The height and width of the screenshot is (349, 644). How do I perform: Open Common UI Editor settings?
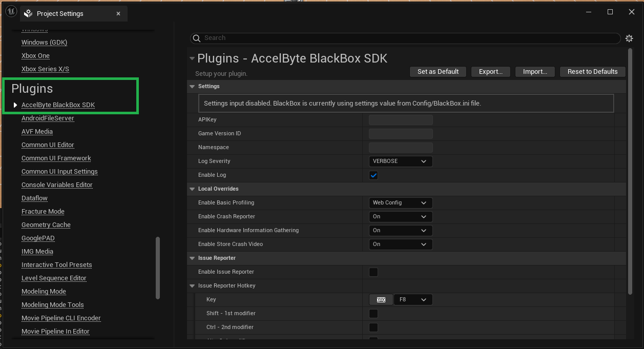pos(48,145)
